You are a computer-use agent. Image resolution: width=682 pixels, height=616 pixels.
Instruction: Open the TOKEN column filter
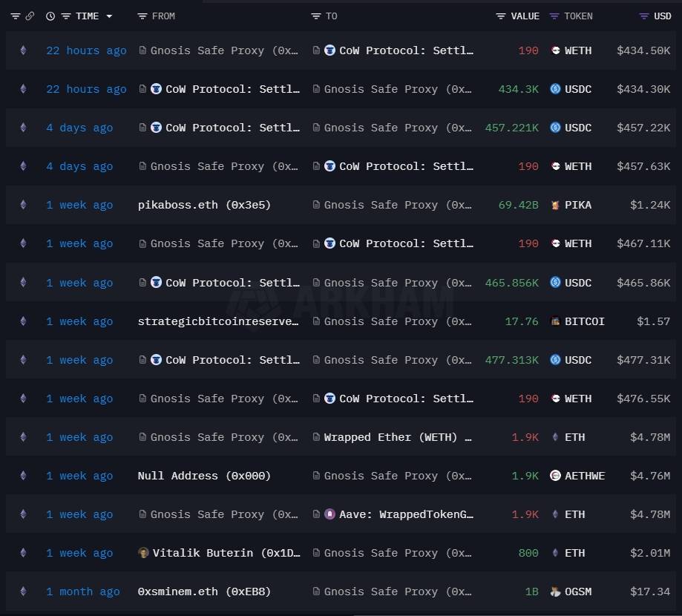click(554, 16)
